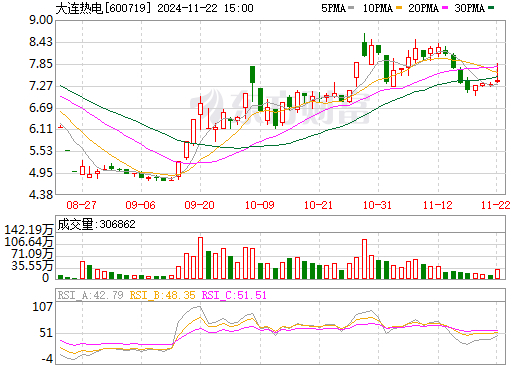Click the RSI_C:51.51 indicator label
This screenshot has width=520, height=365.
(234, 295)
